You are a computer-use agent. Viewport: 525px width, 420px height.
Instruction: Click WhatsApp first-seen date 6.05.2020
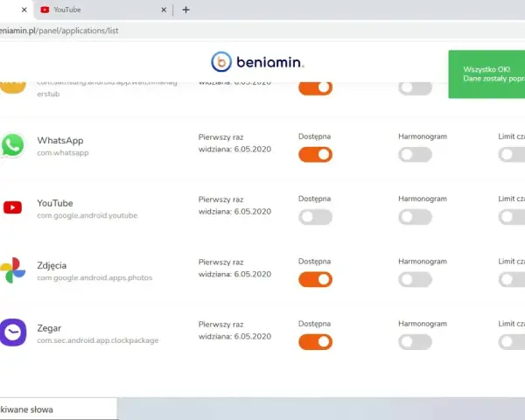click(x=253, y=149)
